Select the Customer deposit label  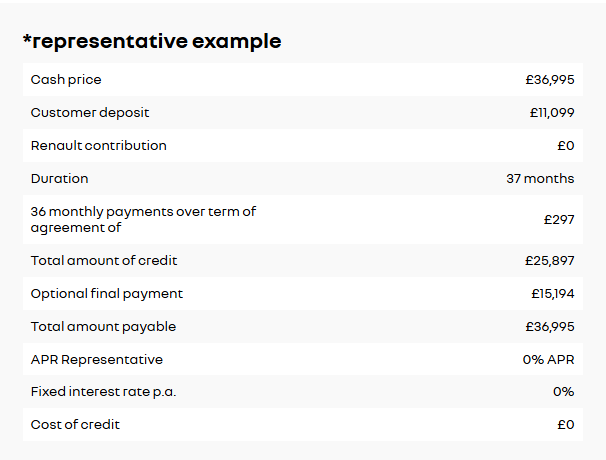click(90, 112)
